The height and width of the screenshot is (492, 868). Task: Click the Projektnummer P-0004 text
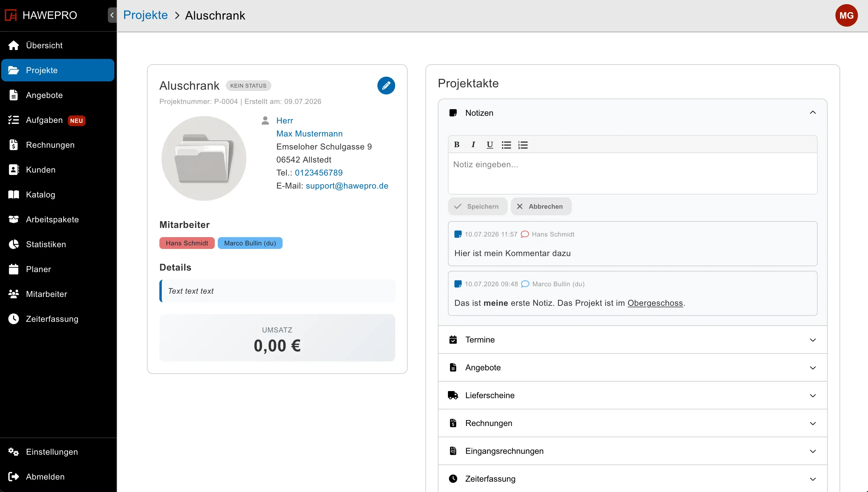coord(198,102)
